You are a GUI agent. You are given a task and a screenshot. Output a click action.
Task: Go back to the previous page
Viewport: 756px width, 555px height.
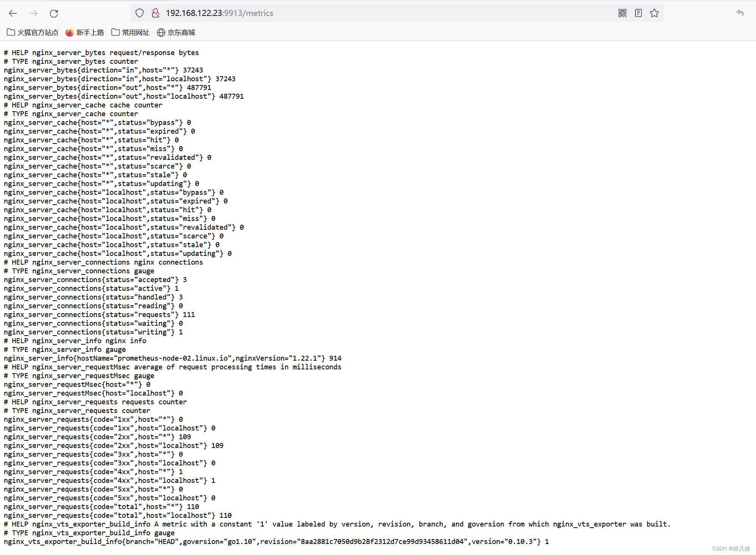coord(13,13)
